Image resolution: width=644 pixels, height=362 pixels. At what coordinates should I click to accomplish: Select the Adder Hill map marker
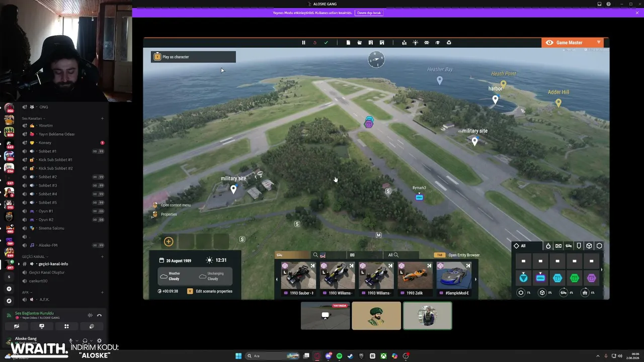pos(558,103)
